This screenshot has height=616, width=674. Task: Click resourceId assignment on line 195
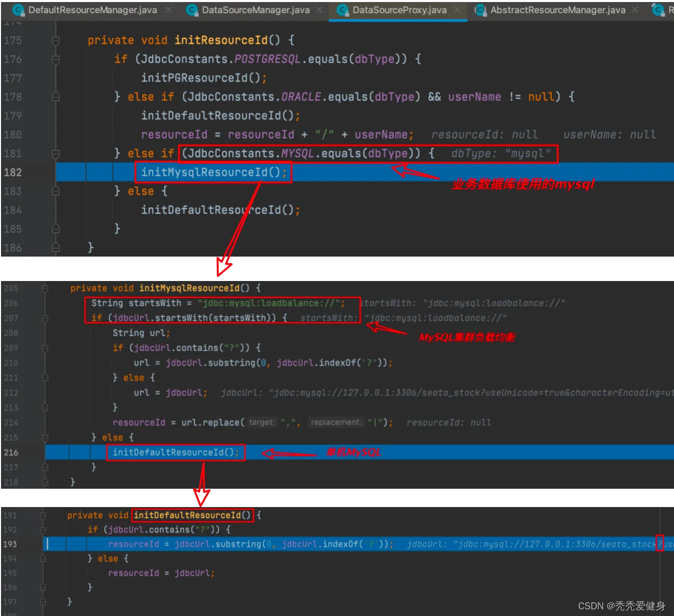point(161,573)
